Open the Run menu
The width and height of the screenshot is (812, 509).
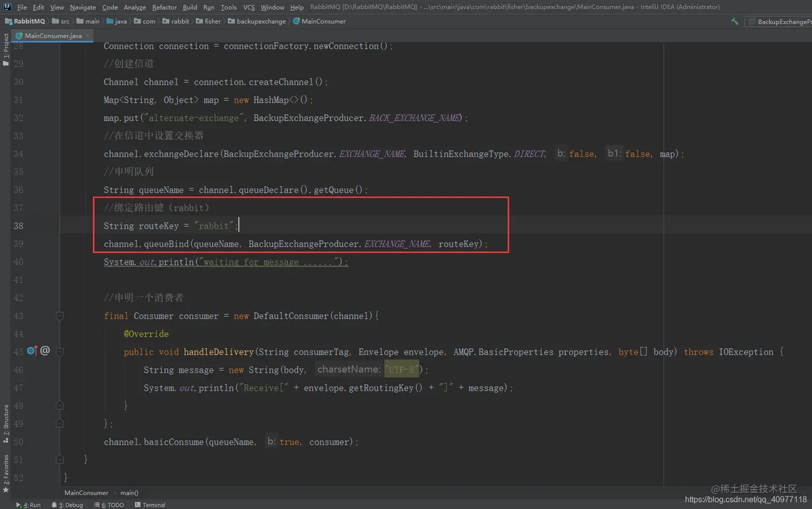209,7
